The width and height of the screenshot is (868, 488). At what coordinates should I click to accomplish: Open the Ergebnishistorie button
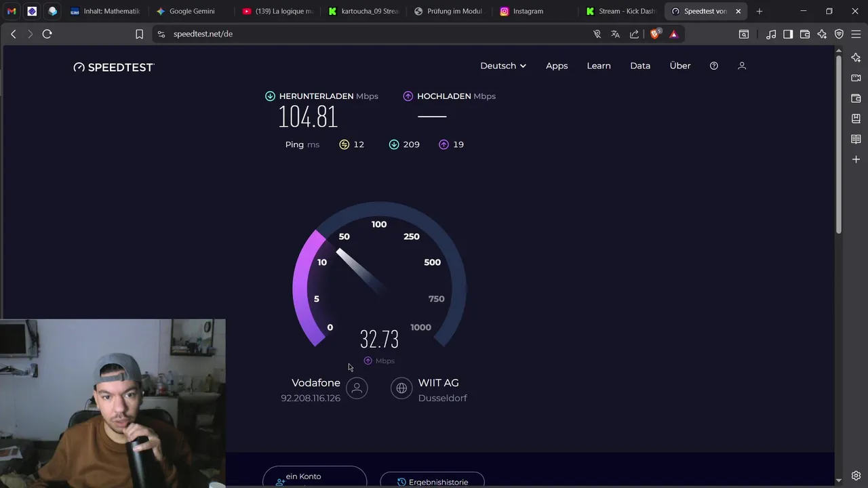click(x=432, y=480)
